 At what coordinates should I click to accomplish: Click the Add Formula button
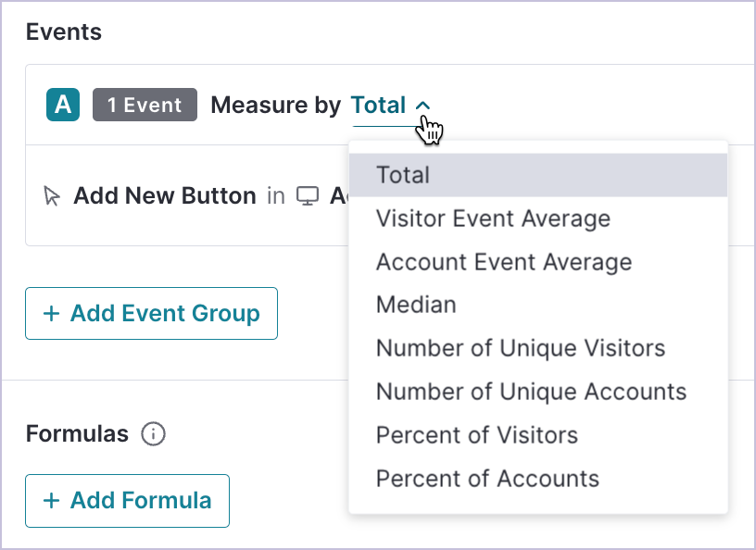(x=127, y=500)
